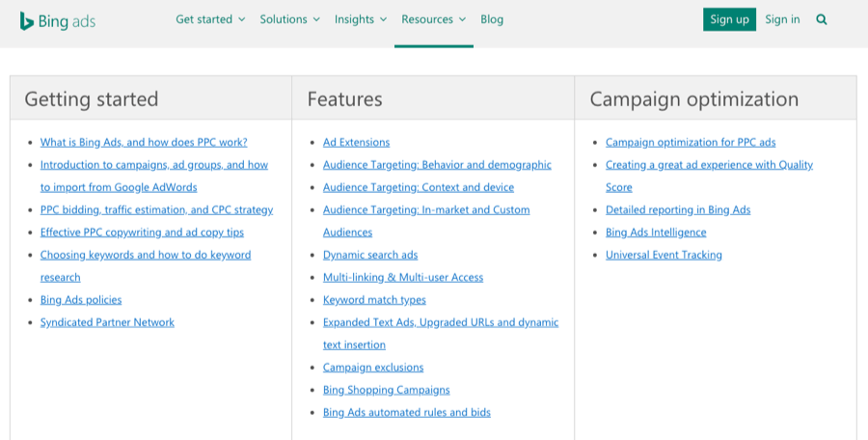868x440 pixels.
Task: Click the Bing ads logo
Action: coord(58,21)
